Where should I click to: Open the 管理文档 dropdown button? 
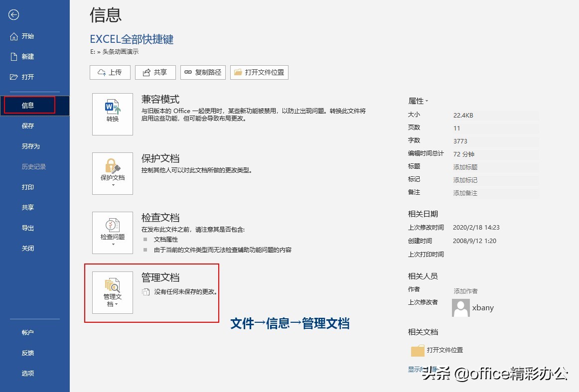click(113, 293)
